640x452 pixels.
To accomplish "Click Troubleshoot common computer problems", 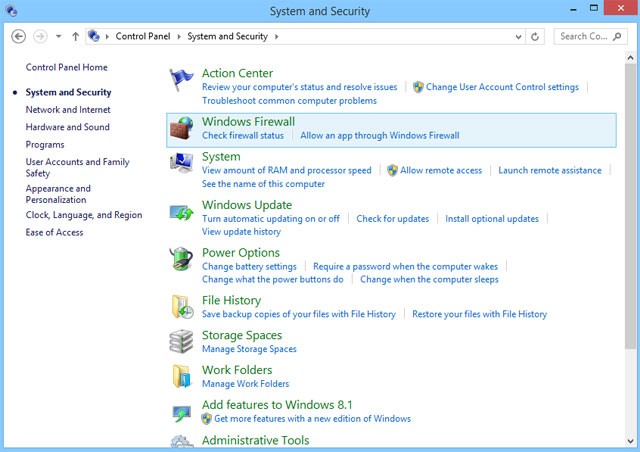I will point(289,100).
